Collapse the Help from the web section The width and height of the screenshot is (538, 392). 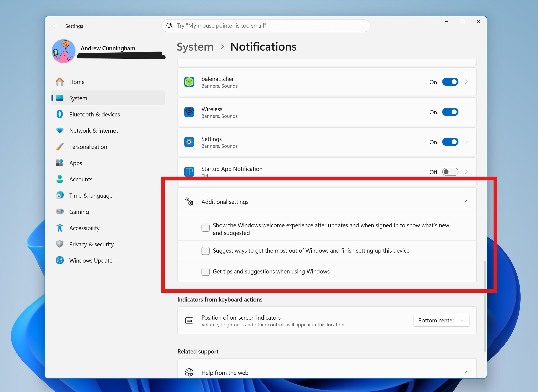click(x=466, y=373)
